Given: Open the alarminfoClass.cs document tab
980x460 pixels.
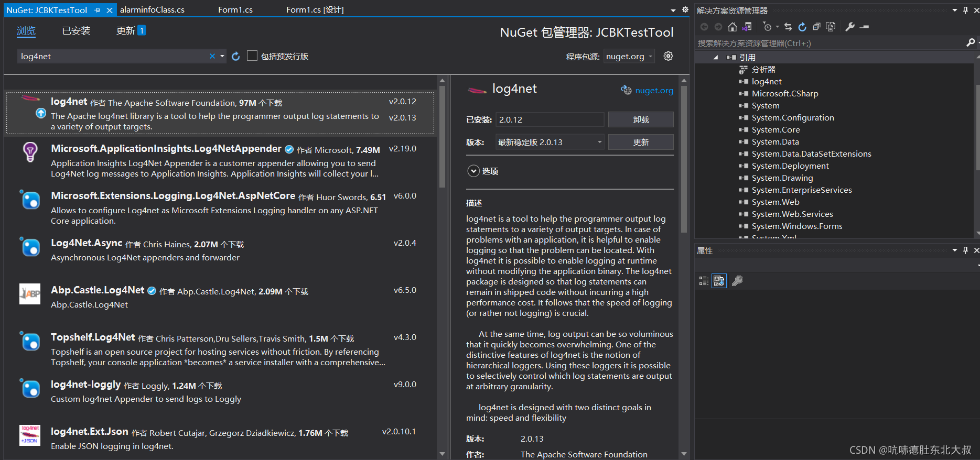Looking at the screenshot, I should point(152,10).
